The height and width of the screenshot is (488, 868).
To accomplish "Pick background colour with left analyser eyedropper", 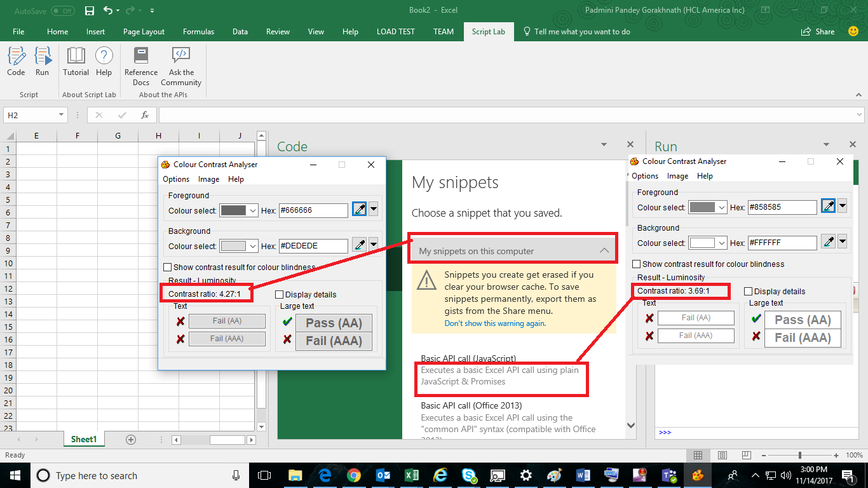I will click(359, 245).
